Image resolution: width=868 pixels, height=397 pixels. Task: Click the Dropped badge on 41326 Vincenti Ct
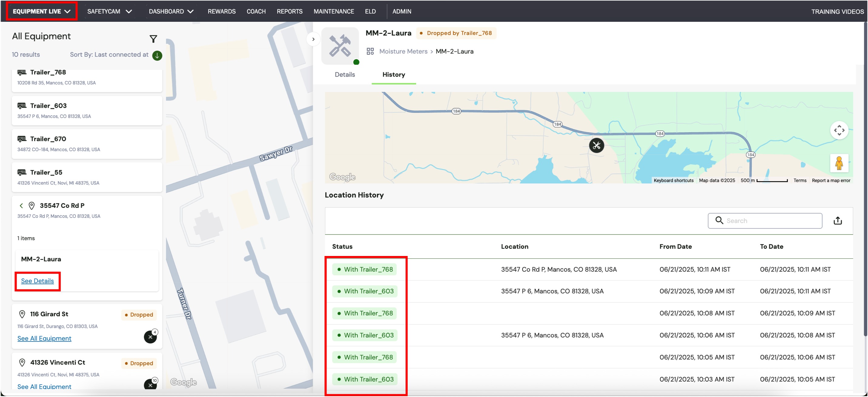coord(139,363)
